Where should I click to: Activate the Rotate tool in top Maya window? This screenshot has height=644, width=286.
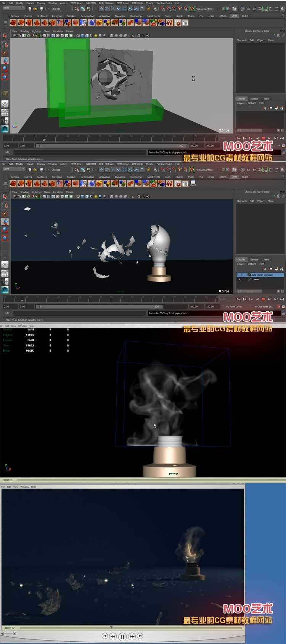[5, 69]
